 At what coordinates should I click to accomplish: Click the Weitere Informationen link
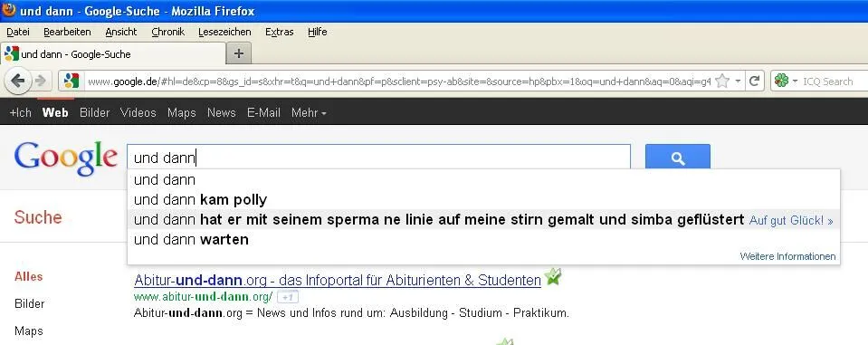(x=787, y=256)
